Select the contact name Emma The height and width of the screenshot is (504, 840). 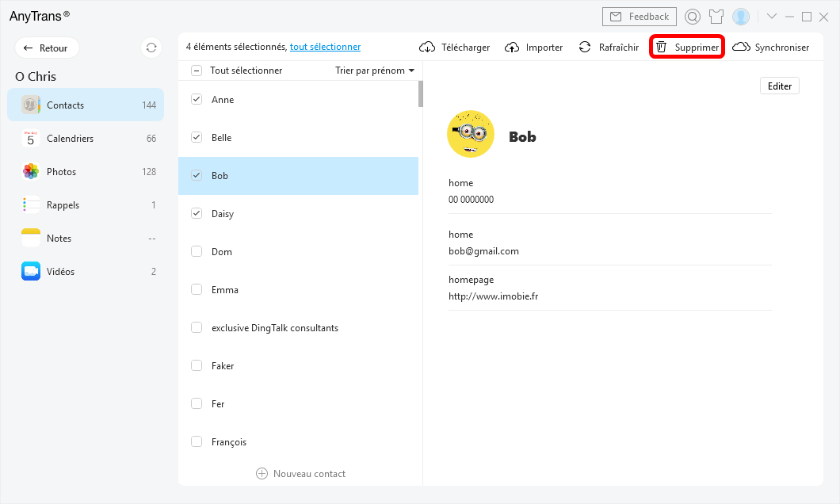pos(225,290)
